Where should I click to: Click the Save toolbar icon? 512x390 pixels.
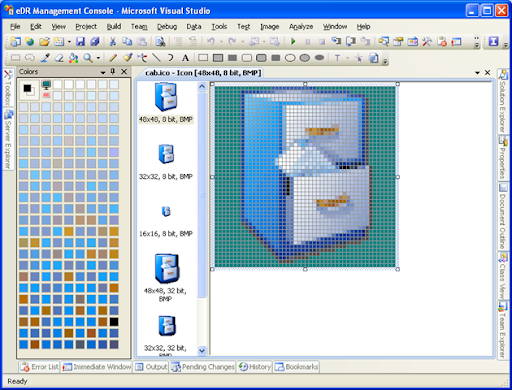(x=80, y=41)
